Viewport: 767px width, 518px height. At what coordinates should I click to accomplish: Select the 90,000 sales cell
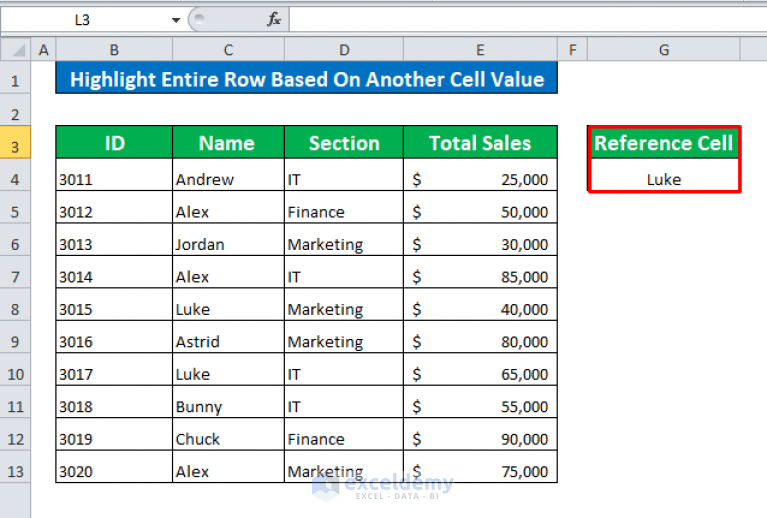[x=480, y=439]
